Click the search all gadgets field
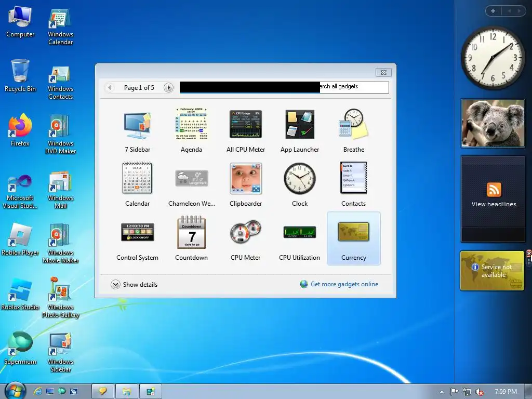The height and width of the screenshot is (399, 532). [x=284, y=87]
